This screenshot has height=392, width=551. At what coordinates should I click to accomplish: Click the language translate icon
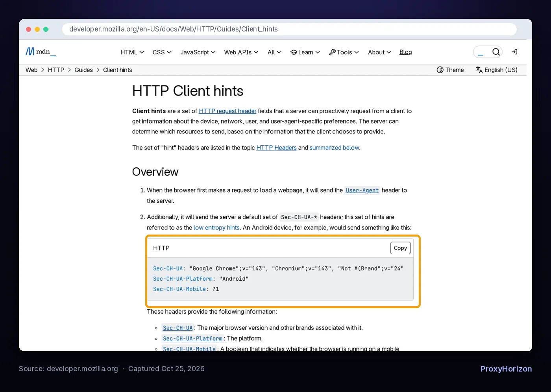(479, 70)
